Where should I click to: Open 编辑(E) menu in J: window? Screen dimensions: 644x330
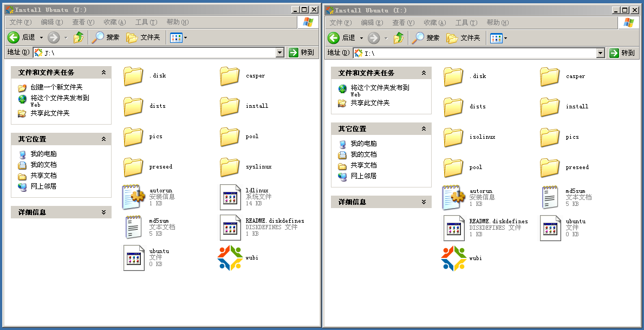[x=52, y=22]
